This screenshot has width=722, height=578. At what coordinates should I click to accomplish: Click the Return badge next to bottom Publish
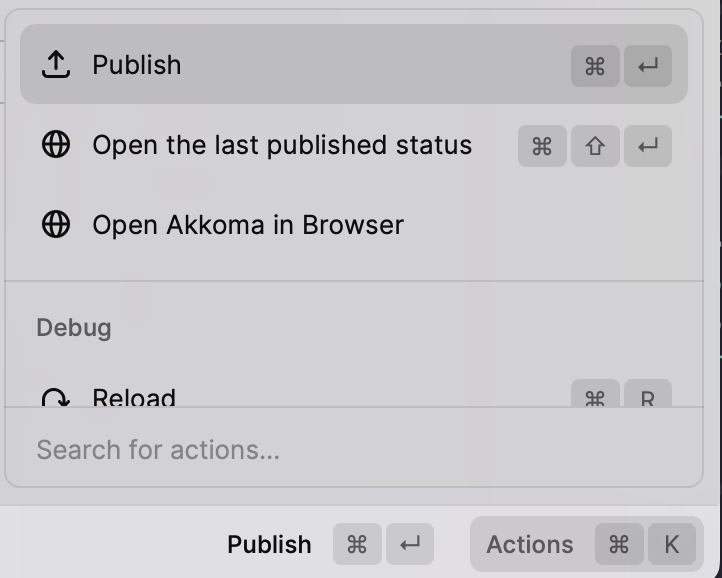tap(410, 544)
